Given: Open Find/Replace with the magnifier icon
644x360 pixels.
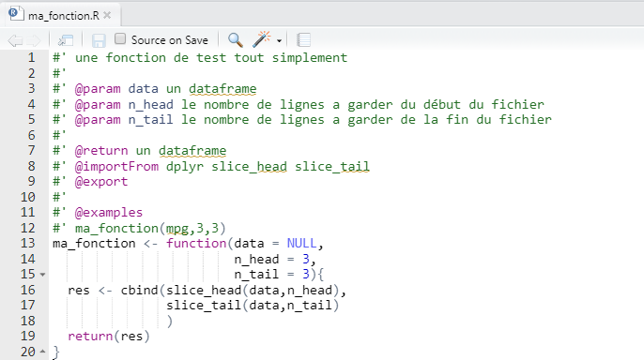Looking at the screenshot, I should tap(236, 39).
